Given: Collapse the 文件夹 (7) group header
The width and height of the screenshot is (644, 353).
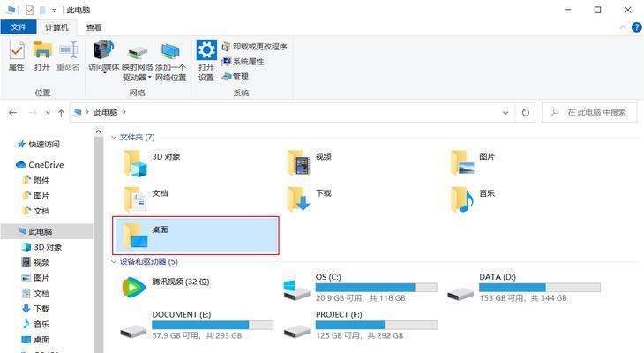Looking at the screenshot, I should click(x=133, y=138).
